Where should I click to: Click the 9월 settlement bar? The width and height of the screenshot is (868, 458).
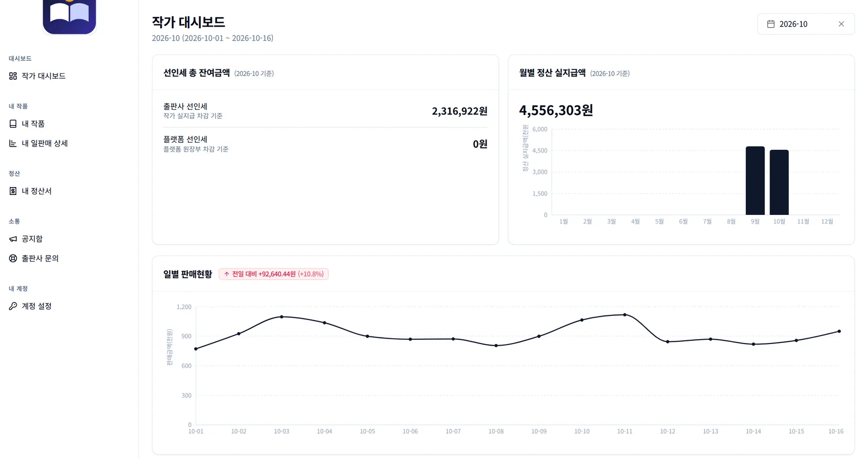click(x=755, y=181)
